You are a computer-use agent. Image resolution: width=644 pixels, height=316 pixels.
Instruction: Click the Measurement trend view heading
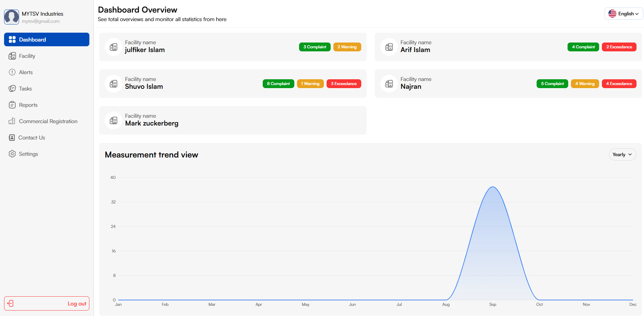click(151, 155)
